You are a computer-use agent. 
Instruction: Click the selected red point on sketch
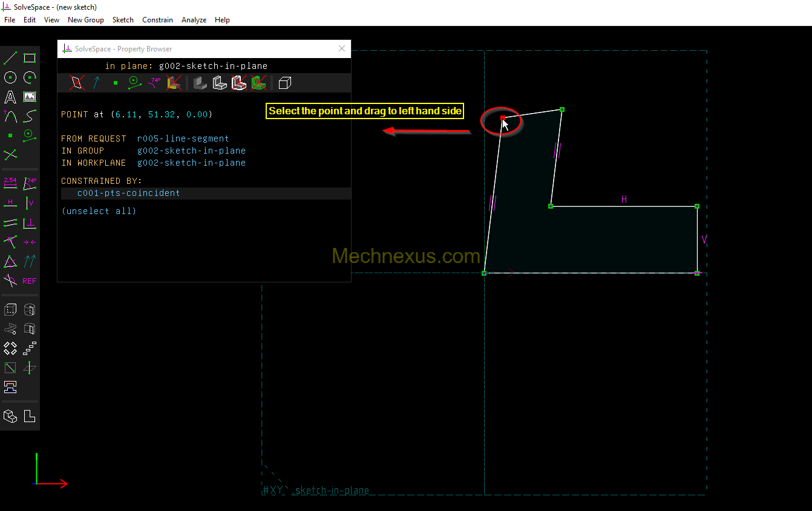pyautogui.click(x=503, y=117)
